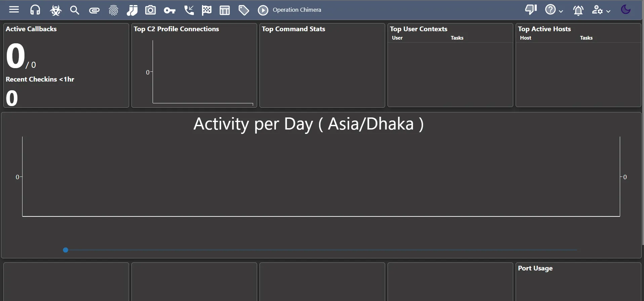644x301 pixels.
Task: Open Payloads biohazard icon
Action: 55,10
